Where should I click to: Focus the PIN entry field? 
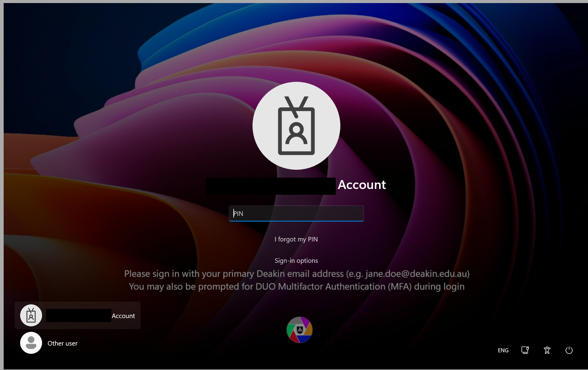pos(296,213)
